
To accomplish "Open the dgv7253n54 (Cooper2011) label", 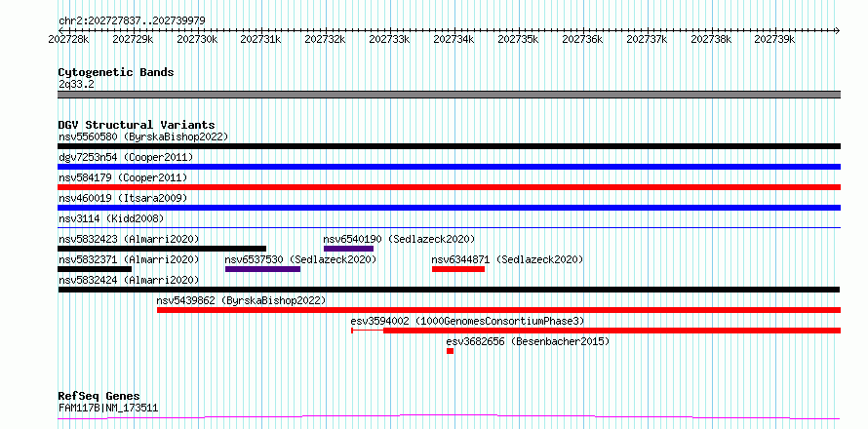I will 126,157.
